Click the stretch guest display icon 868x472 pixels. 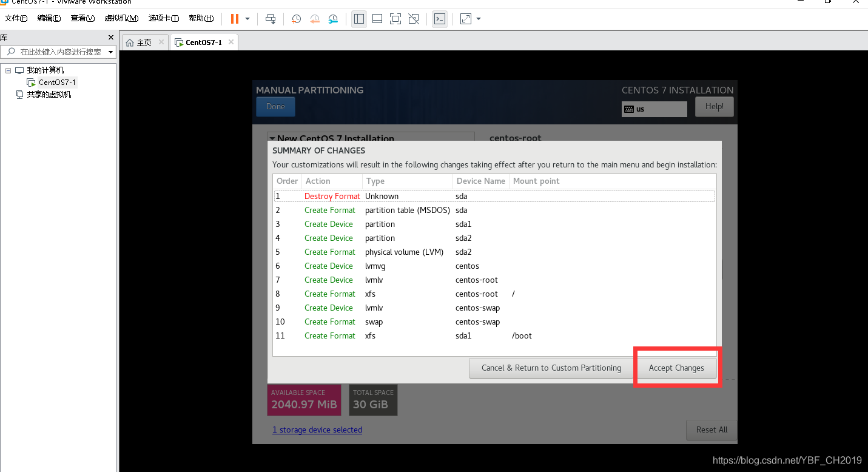coord(466,19)
